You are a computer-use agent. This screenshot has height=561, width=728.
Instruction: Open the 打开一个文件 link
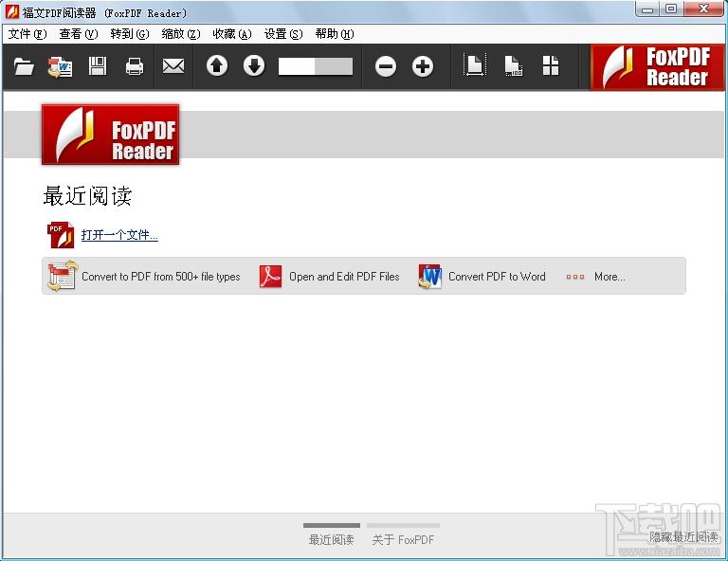coord(119,235)
